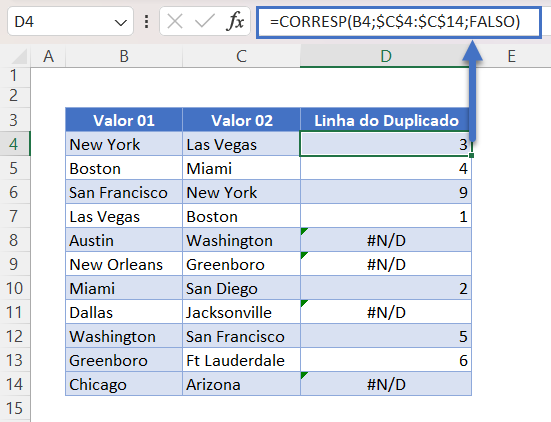Image resolution: width=551 pixels, height=422 pixels.
Task: Select San Francisco in Valor 02 column
Action: click(241, 336)
